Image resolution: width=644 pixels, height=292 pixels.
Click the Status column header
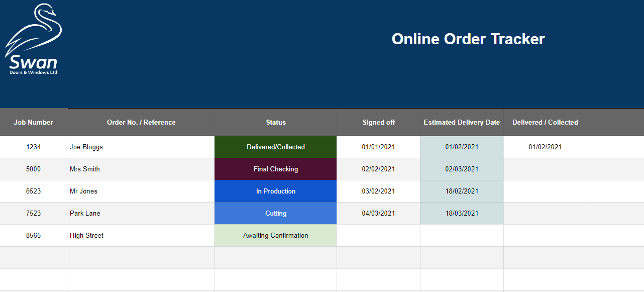pos(276,122)
